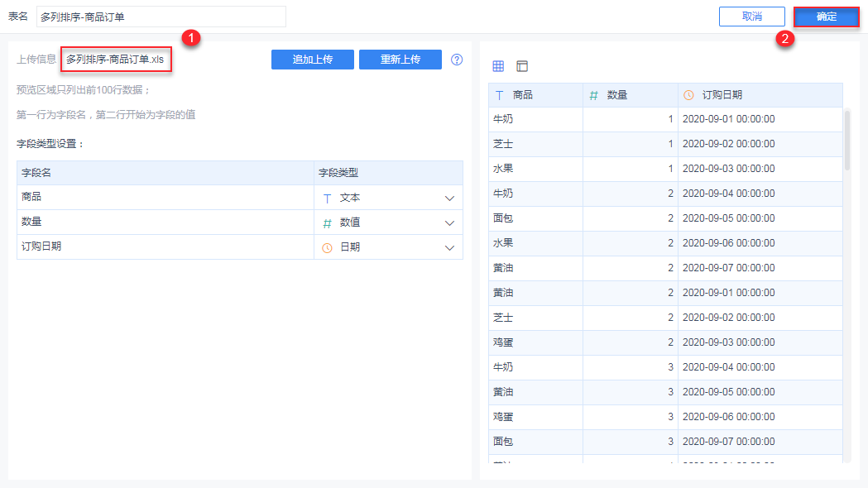Click the text type icon in 商品 column header

click(x=499, y=95)
